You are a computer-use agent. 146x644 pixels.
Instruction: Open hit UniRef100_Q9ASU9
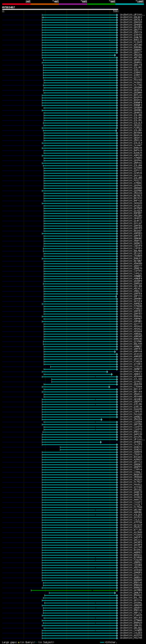pos(131,22)
